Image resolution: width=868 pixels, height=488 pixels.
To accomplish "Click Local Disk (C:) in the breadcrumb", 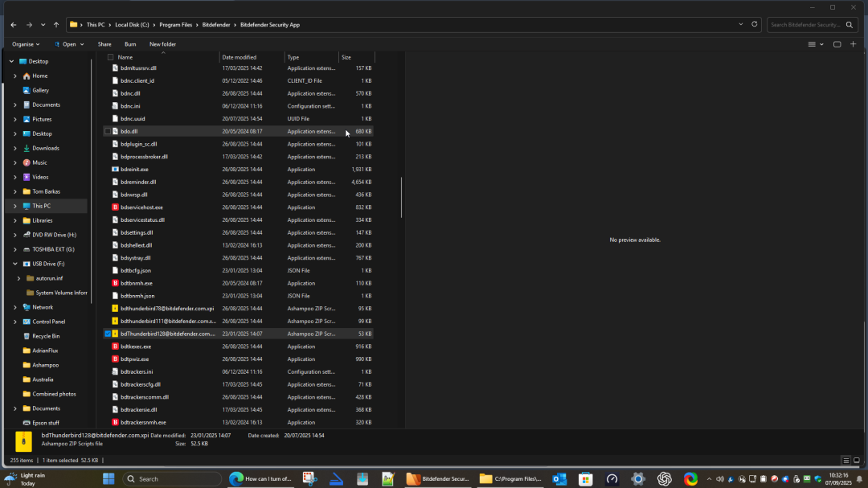I will pyautogui.click(x=132, y=25).
